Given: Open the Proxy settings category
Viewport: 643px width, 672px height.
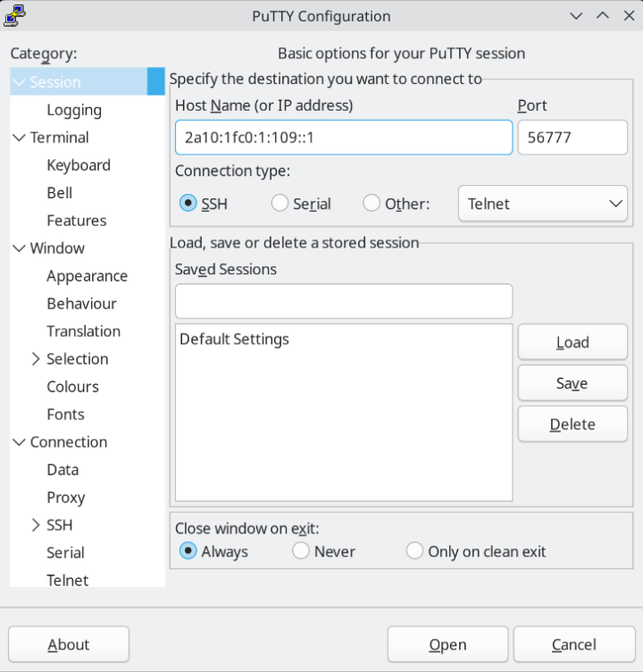Looking at the screenshot, I should (x=66, y=498).
